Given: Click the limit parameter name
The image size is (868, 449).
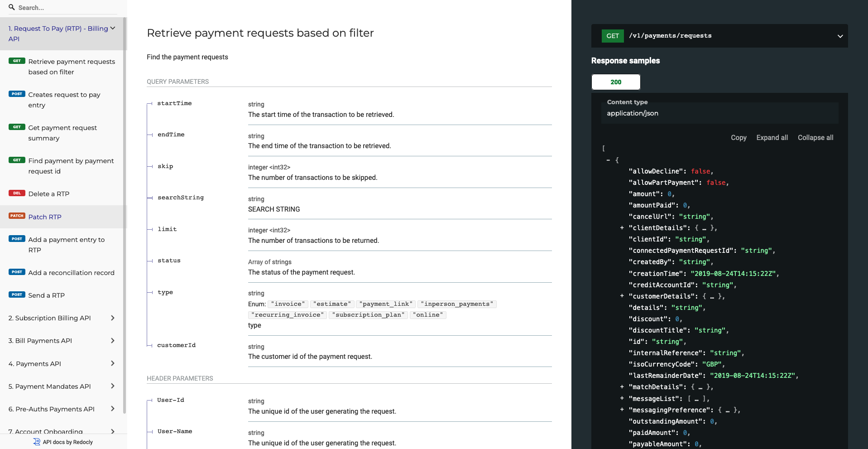Looking at the screenshot, I should [167, 229].
